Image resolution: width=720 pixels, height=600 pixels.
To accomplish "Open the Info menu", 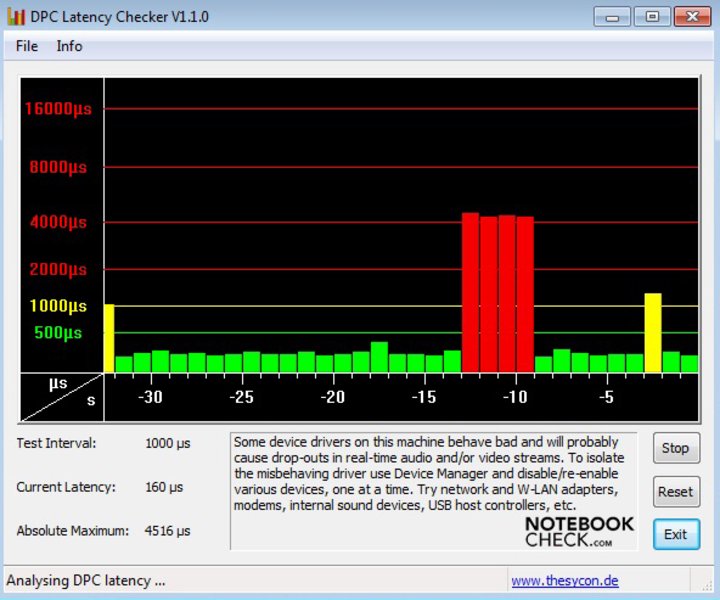I will 69,46.
